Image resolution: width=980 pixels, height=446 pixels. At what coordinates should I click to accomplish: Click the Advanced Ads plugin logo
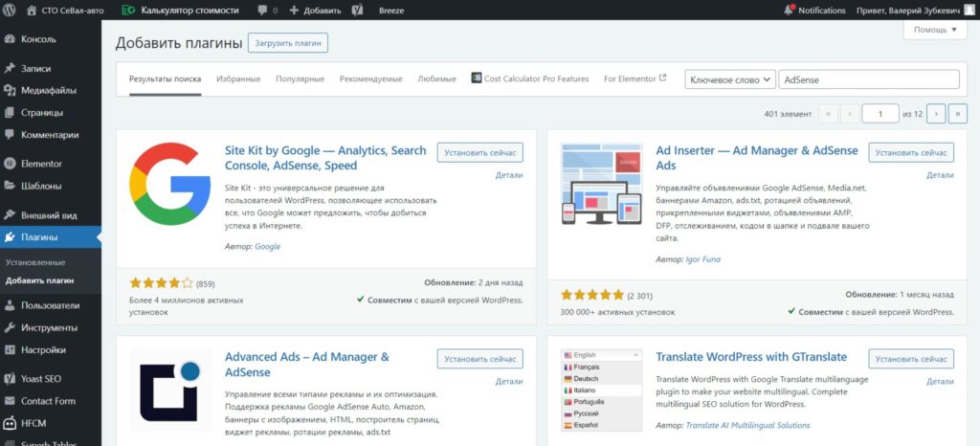click(x=170, y=390)
